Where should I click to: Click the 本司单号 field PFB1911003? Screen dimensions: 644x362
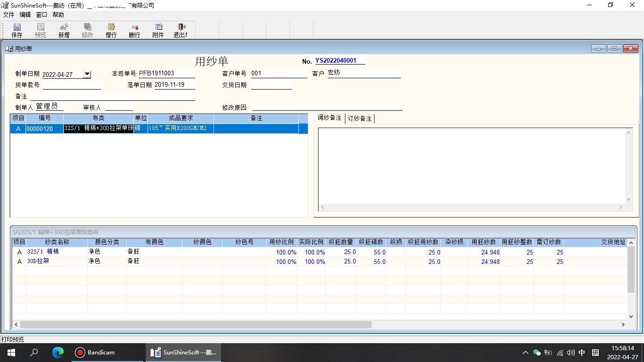point(166,74)
